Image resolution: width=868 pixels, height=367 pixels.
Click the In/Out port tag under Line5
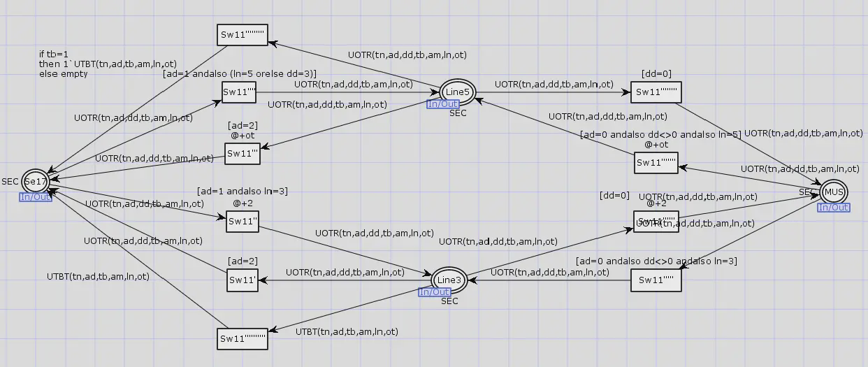(x=442, y=104)
